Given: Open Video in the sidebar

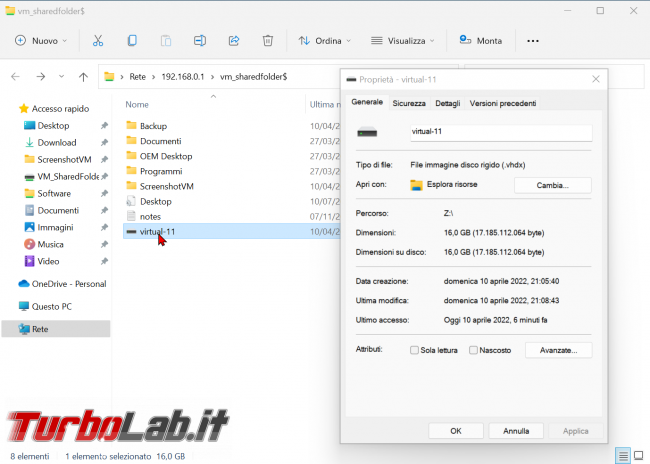Looking at the screenshot, I should [x=48, y=262].
